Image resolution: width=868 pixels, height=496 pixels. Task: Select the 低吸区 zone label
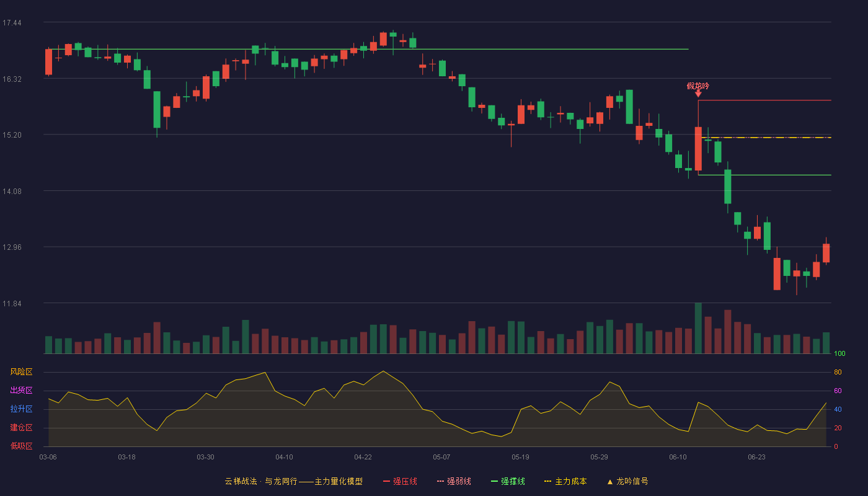21,446
